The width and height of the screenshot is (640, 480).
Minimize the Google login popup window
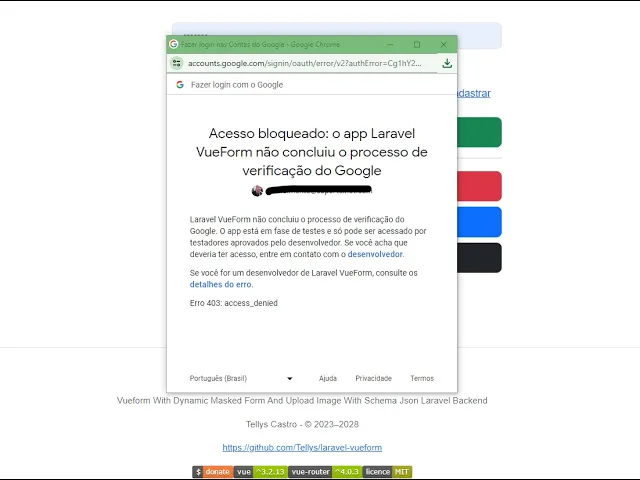tap(390, 44)
